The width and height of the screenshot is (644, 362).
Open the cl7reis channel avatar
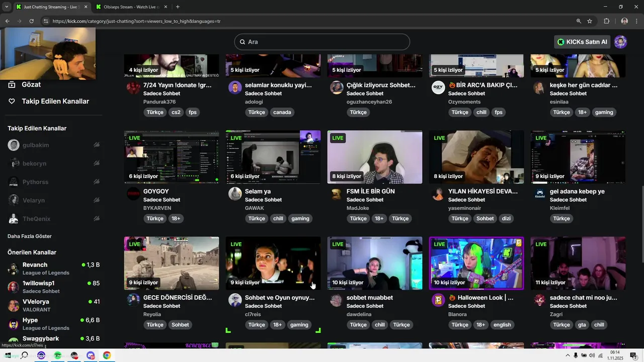[235, 300]
